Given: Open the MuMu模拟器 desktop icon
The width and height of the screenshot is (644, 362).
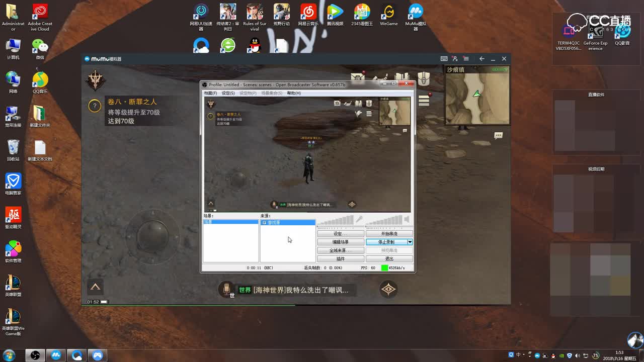Looking at the screenshot, I should (416, 18).
